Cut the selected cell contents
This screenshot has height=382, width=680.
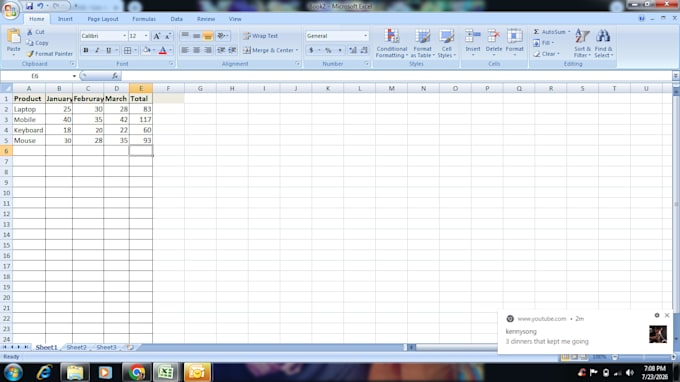point(36,32)
